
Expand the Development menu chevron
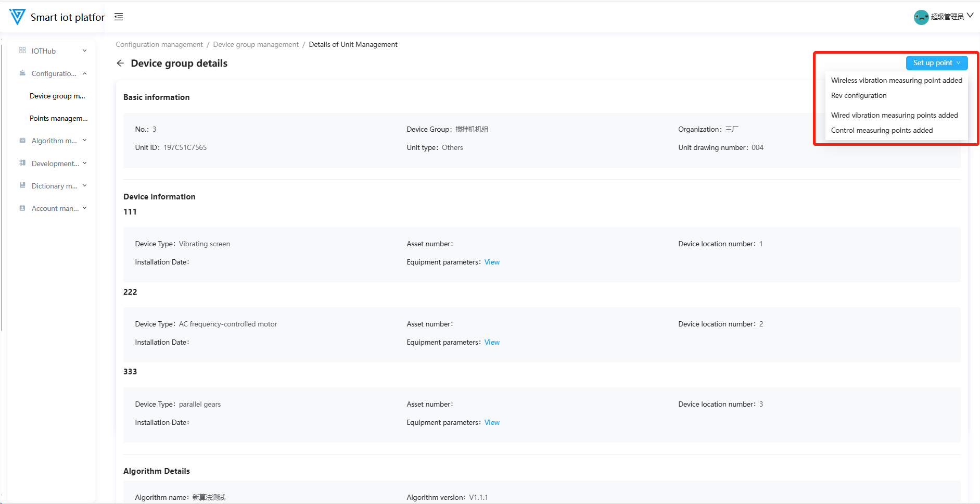pyautogui.click(x=85, y=163)
